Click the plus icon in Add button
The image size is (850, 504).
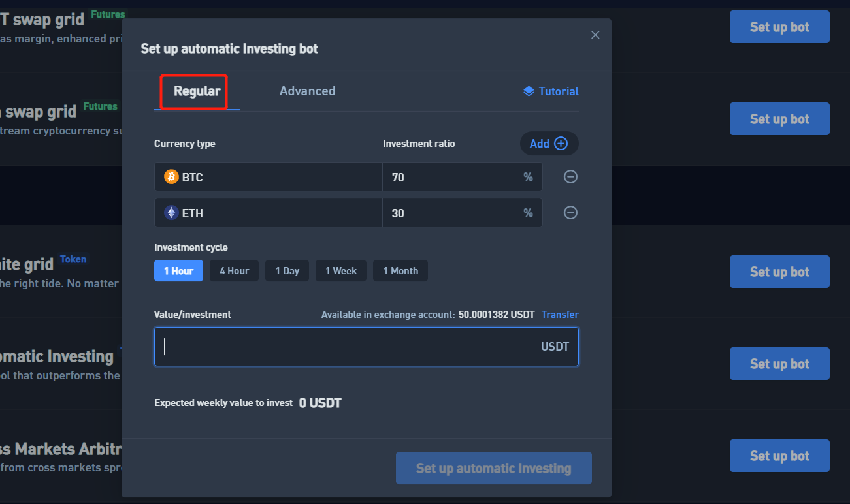point(561,144)
